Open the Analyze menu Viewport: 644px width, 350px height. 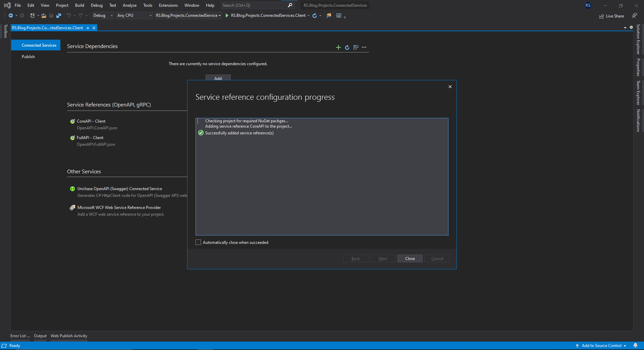pos(129,5)
